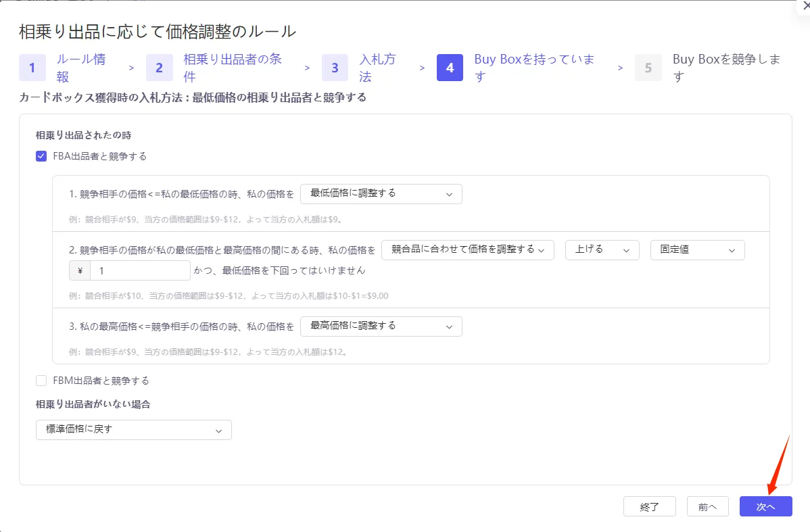Click the step 1 number badge
Viewport: 810px width, 532px height.
[32, 68]
